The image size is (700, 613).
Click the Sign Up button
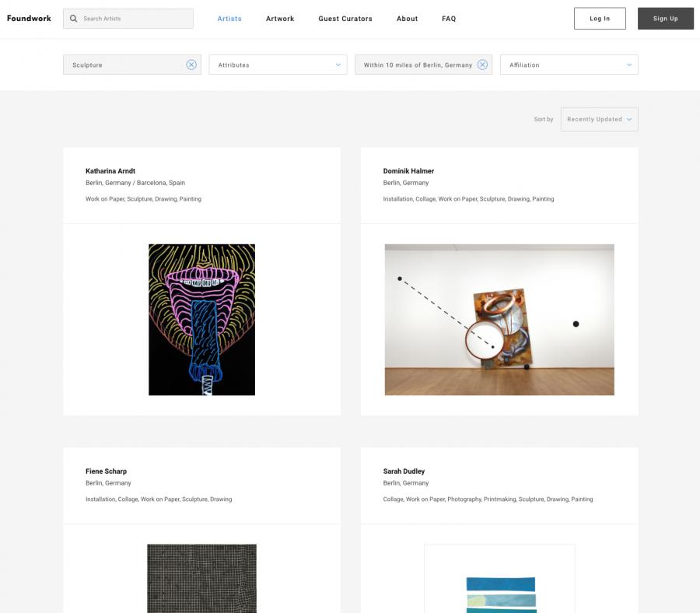[666, 18]
